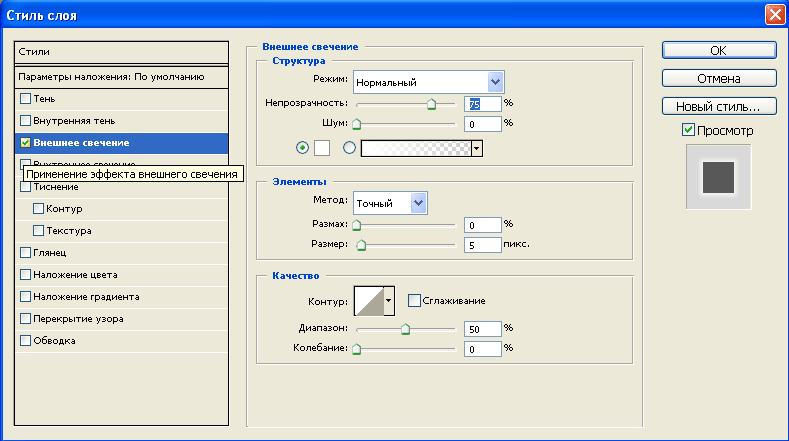
Task: Select the gradient radio button
Action: (x=349, y=148)
